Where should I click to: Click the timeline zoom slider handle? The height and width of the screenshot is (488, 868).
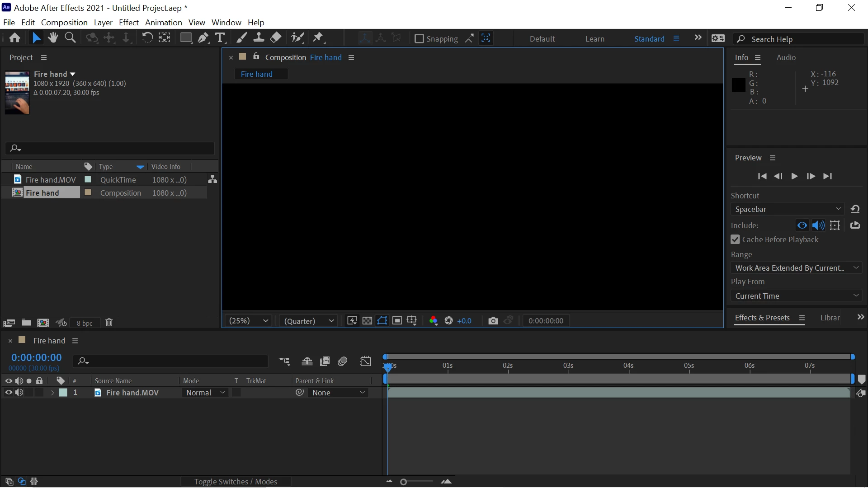pyautogui.click(x=403, y=482)
